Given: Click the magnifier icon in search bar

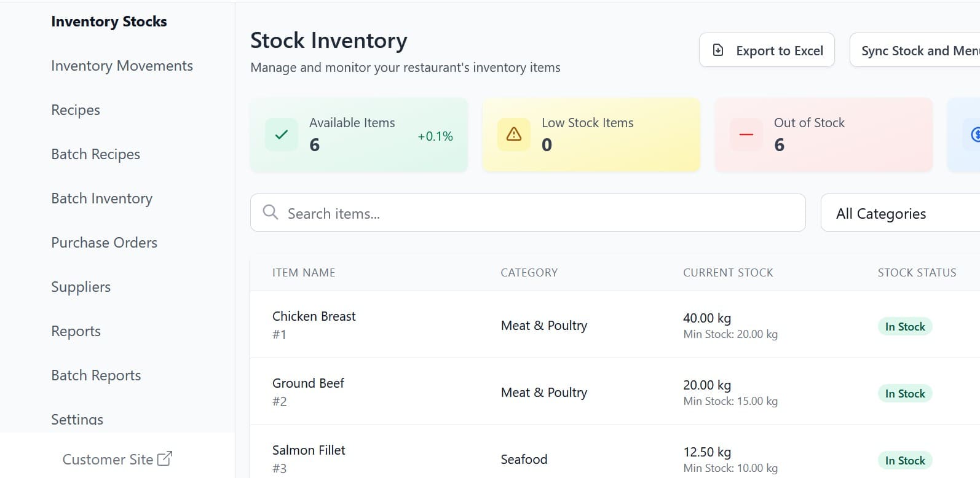Looking at the screenshot, I should pos(270,213).
